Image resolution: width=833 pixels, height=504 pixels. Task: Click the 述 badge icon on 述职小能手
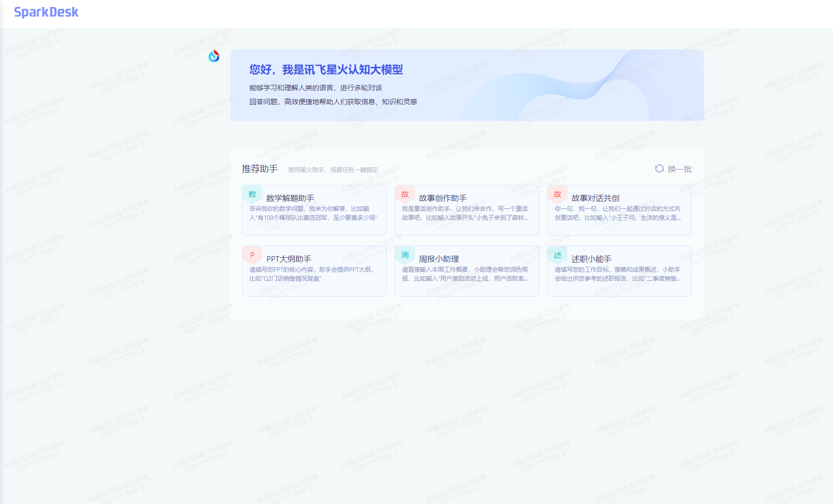558,255
